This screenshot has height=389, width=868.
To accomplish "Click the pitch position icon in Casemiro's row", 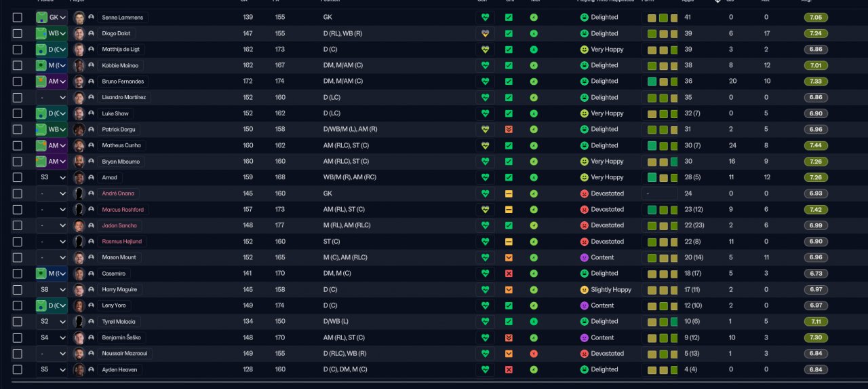I will [x=41, y=273].
